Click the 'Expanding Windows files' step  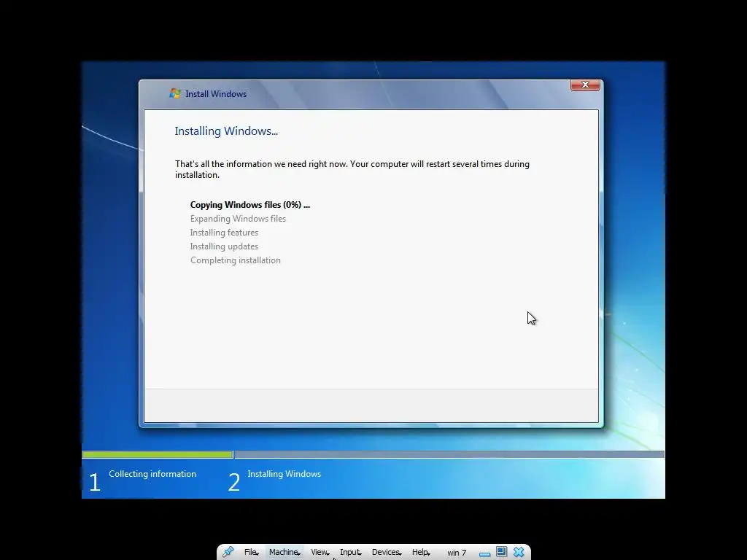tap(238, 219)
